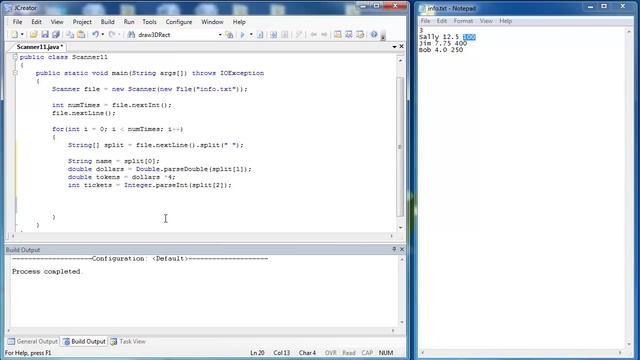Click the numTimes declaration code line
The image size is (640, 360).
(x=112, y=105)
